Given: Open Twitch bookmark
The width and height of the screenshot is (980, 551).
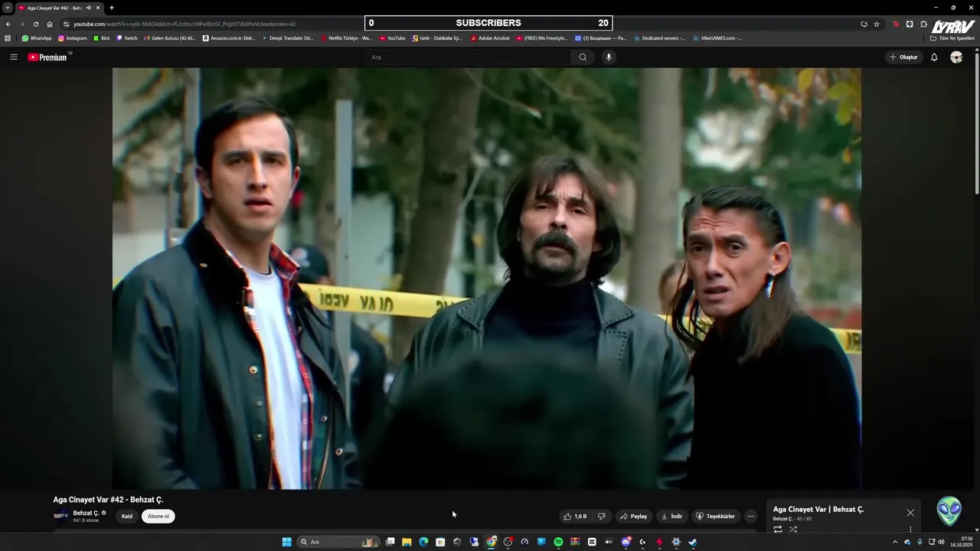Looking at the screenshot, I should point(127,38).
